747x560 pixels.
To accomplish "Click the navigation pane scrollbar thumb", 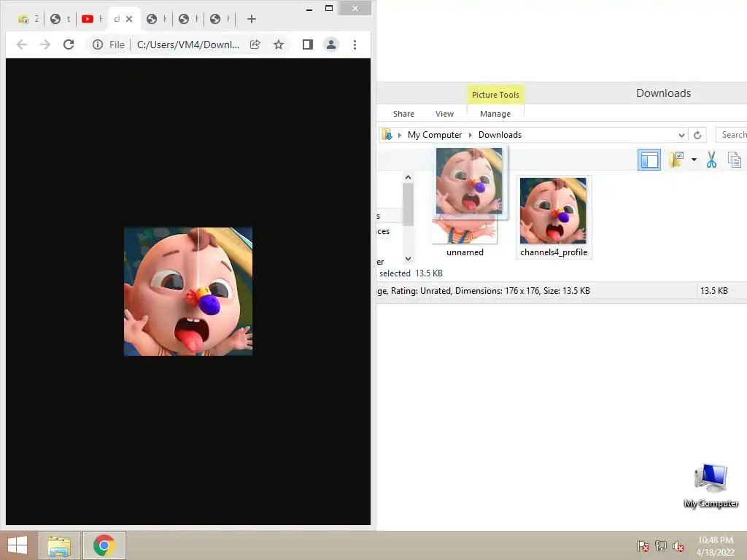I will (408, 205).
